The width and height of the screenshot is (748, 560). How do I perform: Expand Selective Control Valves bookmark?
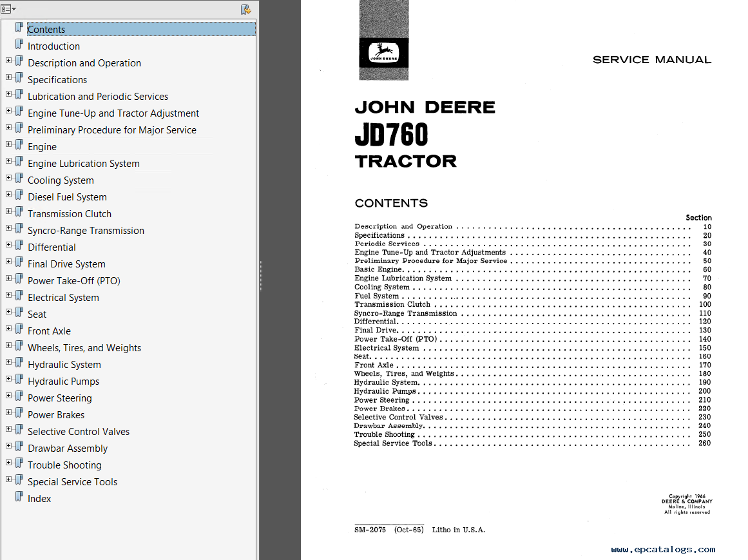click(8, 429)
